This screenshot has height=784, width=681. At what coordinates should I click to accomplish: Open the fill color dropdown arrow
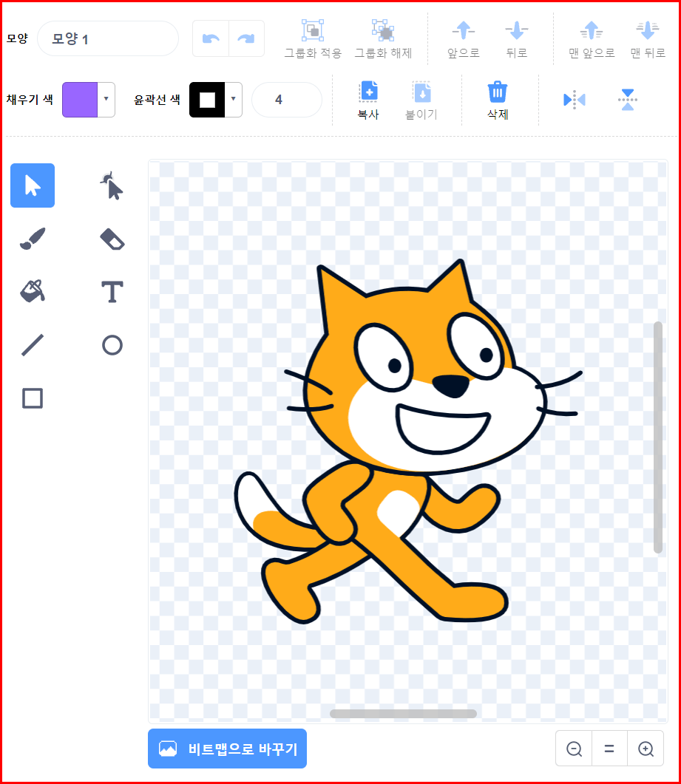tap(106, 100)
